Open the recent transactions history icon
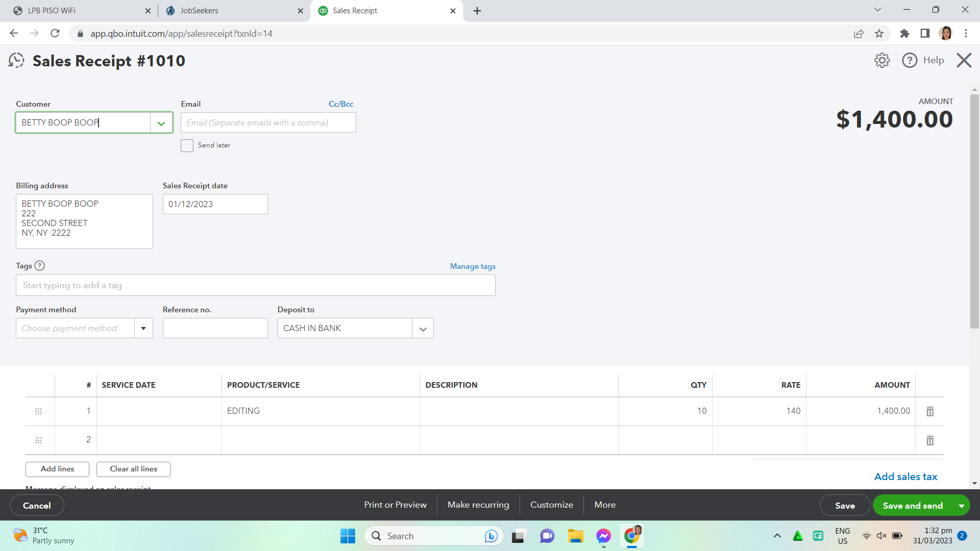This screenshot has width=980, height=551. pos(16,61)
